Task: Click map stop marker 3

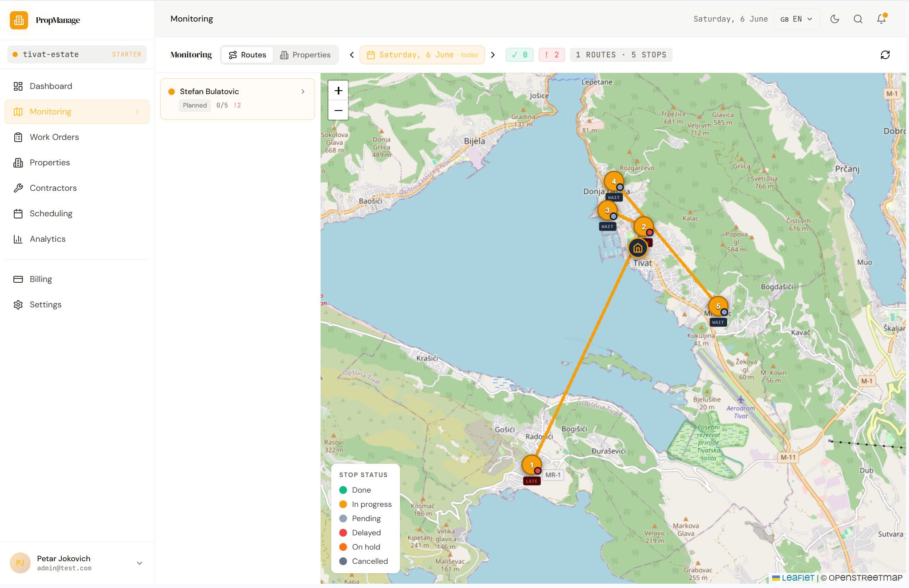Action: [x=607, y=210]
